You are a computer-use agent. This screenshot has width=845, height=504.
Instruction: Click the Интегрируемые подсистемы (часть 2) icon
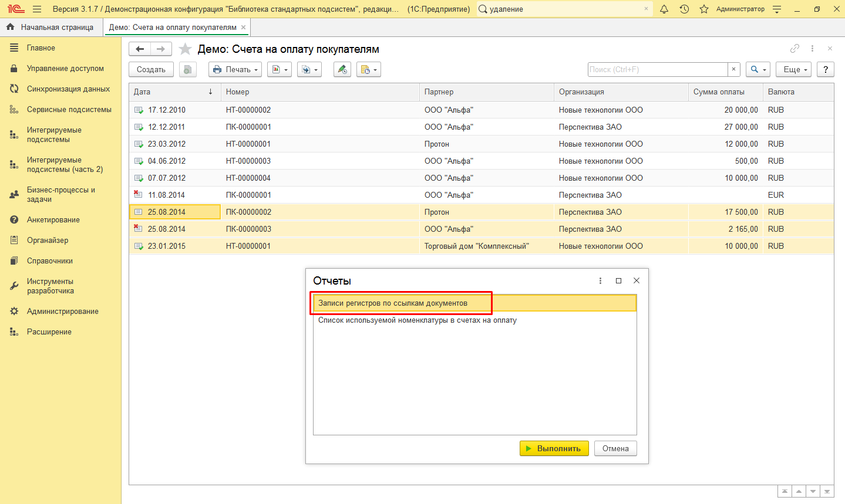coord(14,165)
